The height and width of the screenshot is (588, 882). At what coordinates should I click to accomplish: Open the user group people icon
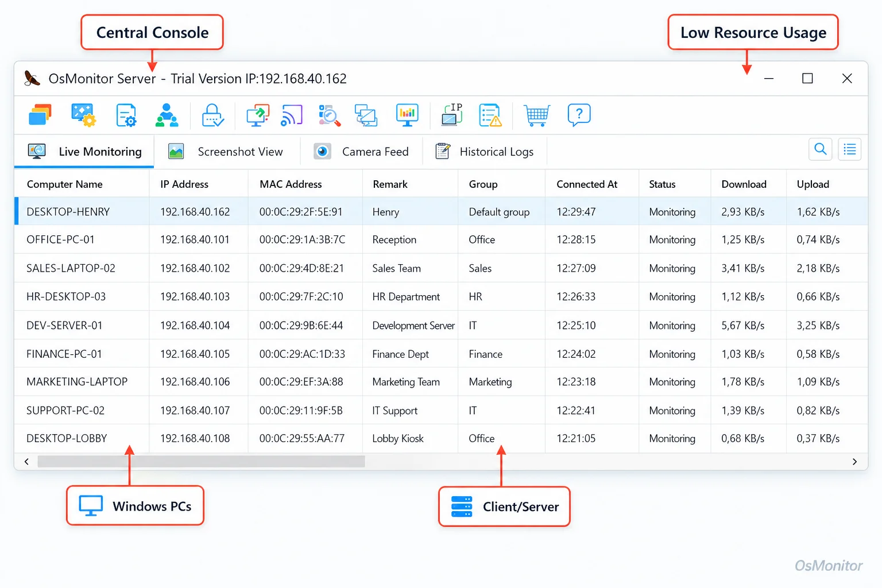coord(167,115)
